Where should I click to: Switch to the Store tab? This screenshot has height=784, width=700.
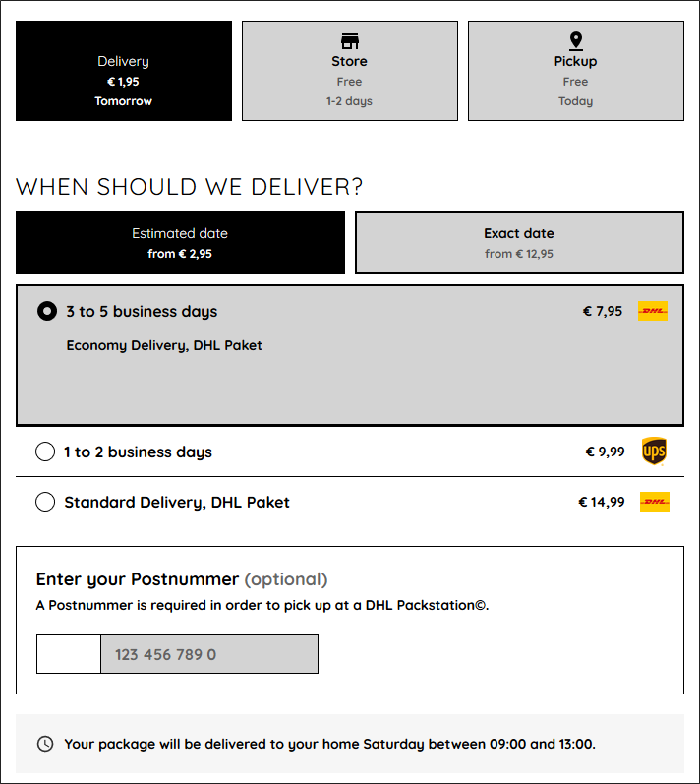pyautogui.click(x=350, y=71)
